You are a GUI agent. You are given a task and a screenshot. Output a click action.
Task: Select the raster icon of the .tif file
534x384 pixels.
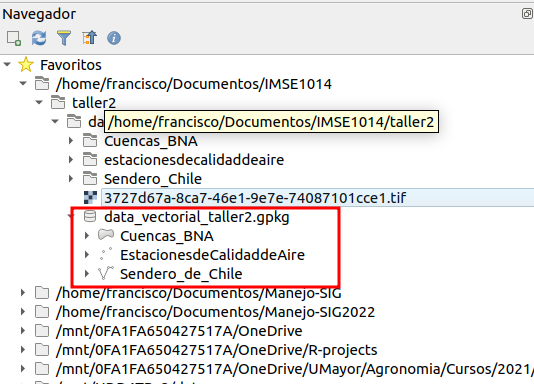(x=90, y=198)
